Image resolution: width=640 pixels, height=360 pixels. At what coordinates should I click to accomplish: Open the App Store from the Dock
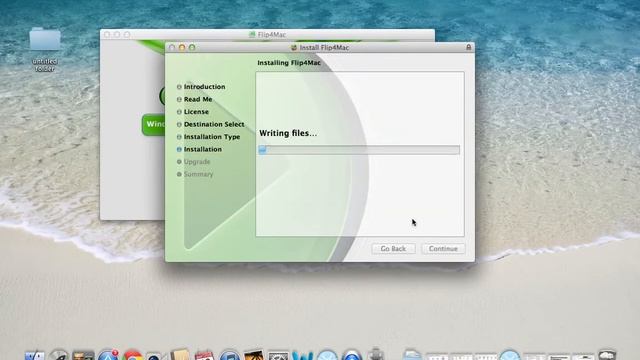(x=108, y=356)
